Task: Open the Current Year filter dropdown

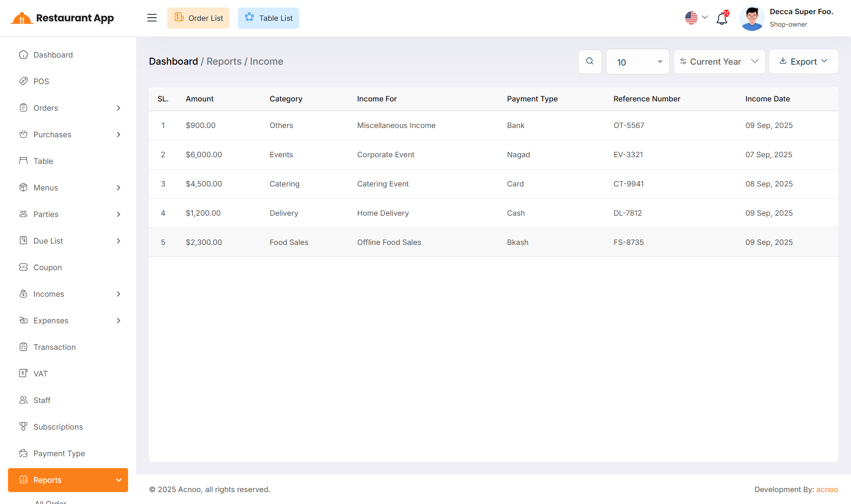Action: (719, 62)
